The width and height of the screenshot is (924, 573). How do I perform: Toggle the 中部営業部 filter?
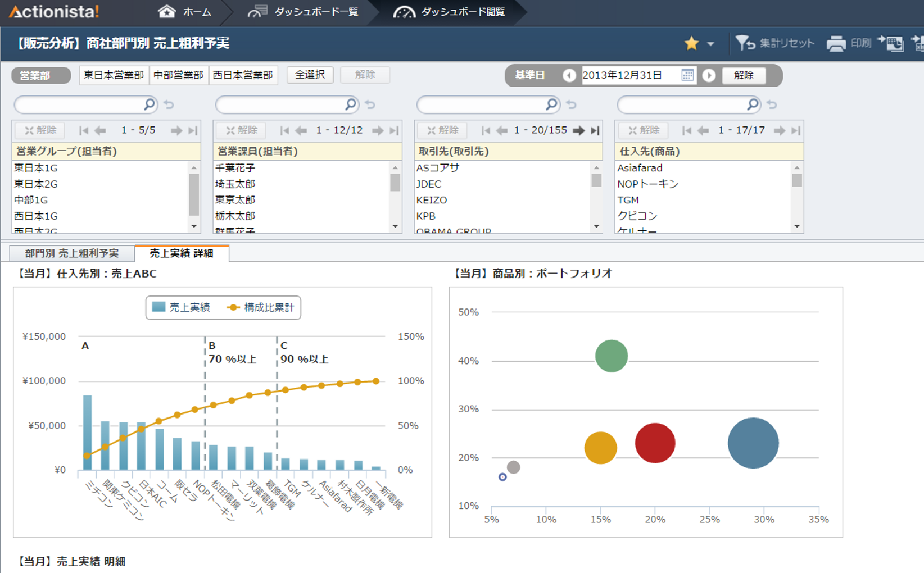tap(179, 75)
